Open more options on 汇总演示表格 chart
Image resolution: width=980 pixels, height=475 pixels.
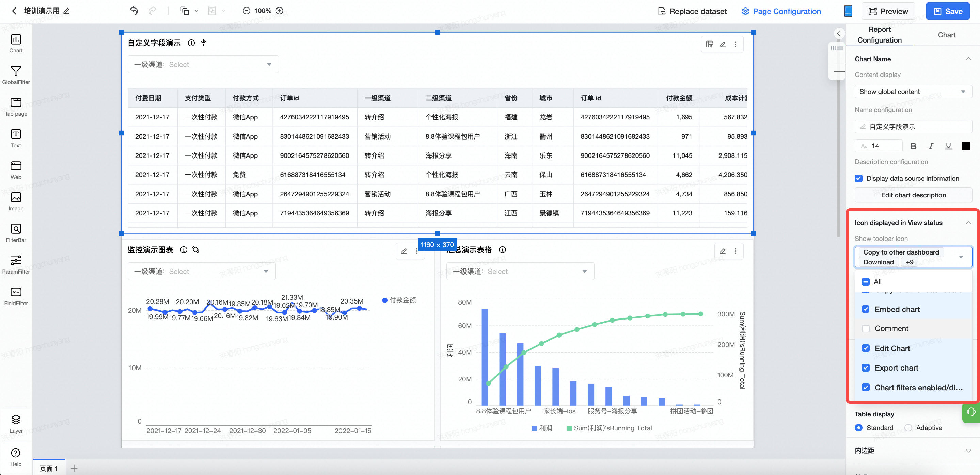click(736, 251)
